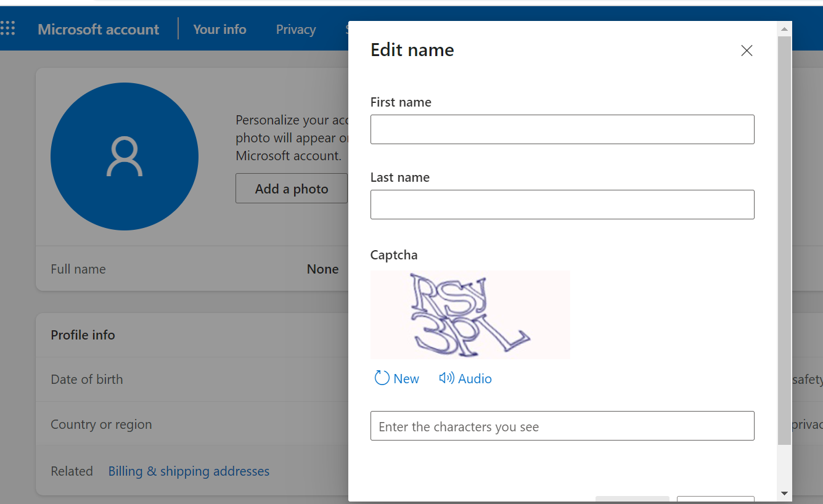Close the Edit name dialog
The image size is (823, 504).
click(x=747, y=51)
